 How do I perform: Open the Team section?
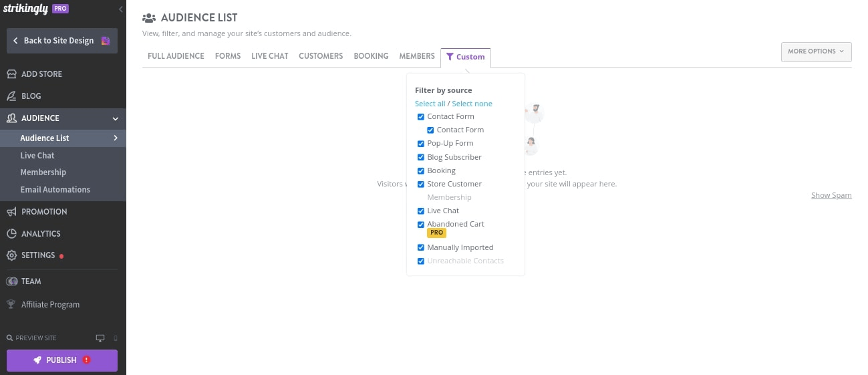pos(31,281)
